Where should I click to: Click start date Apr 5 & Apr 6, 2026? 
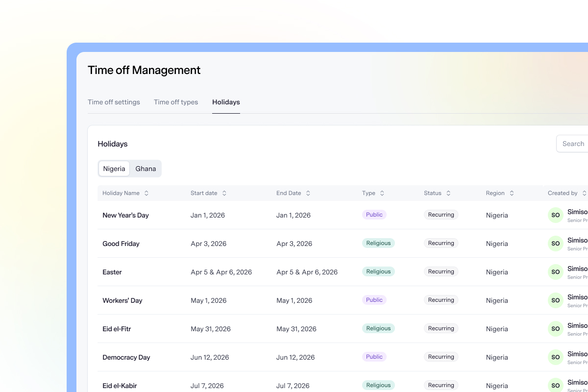221,272
